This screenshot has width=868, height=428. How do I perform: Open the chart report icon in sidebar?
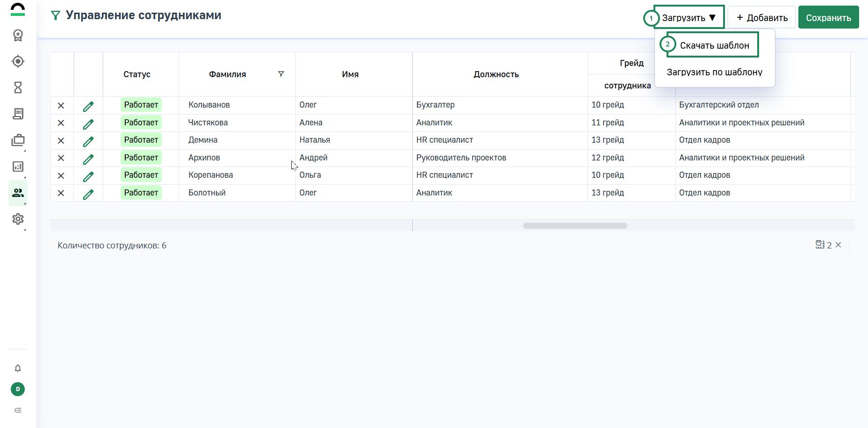pyautogui.click(x=18, y=167)
